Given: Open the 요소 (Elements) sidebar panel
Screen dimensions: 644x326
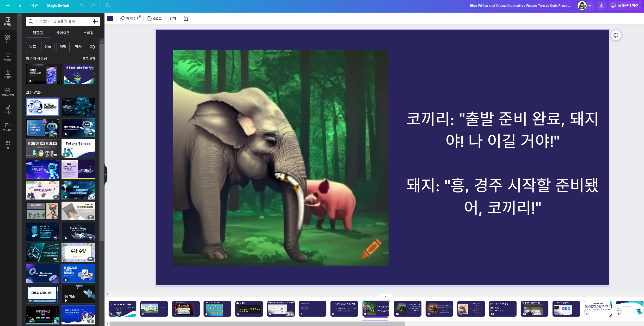Looking at the screenshot, I should pyautogui.click(x=8, y=39).
